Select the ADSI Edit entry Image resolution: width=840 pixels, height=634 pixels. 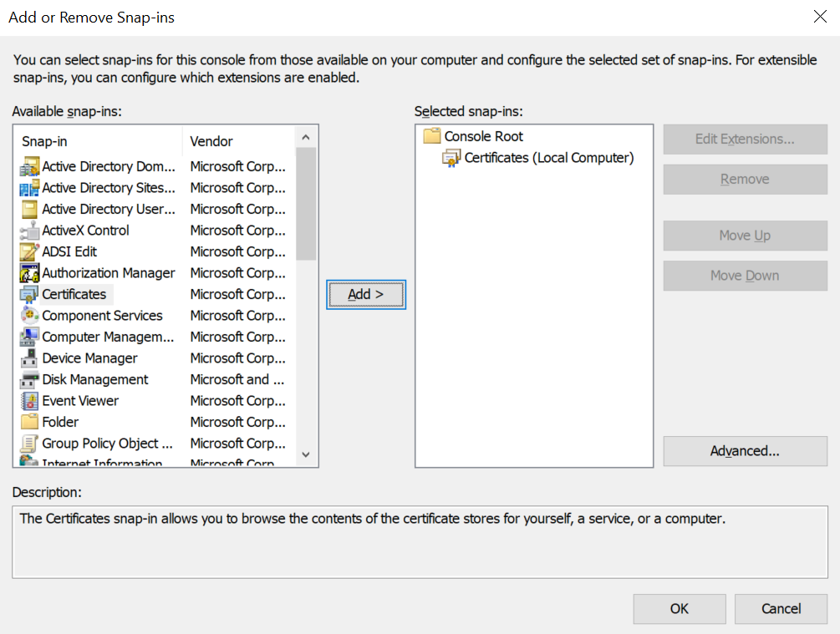(x=69, y=251)
